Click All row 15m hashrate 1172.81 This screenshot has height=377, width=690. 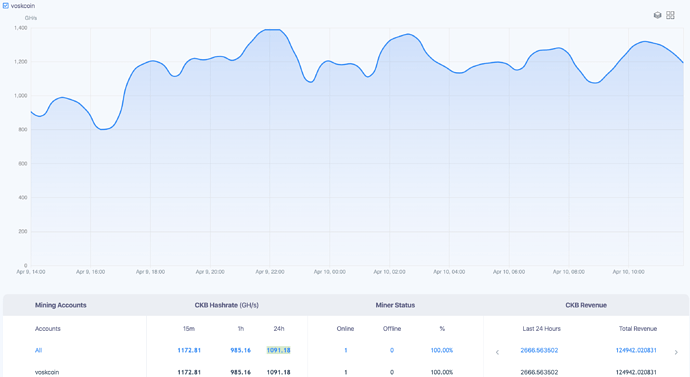point(189,351)
